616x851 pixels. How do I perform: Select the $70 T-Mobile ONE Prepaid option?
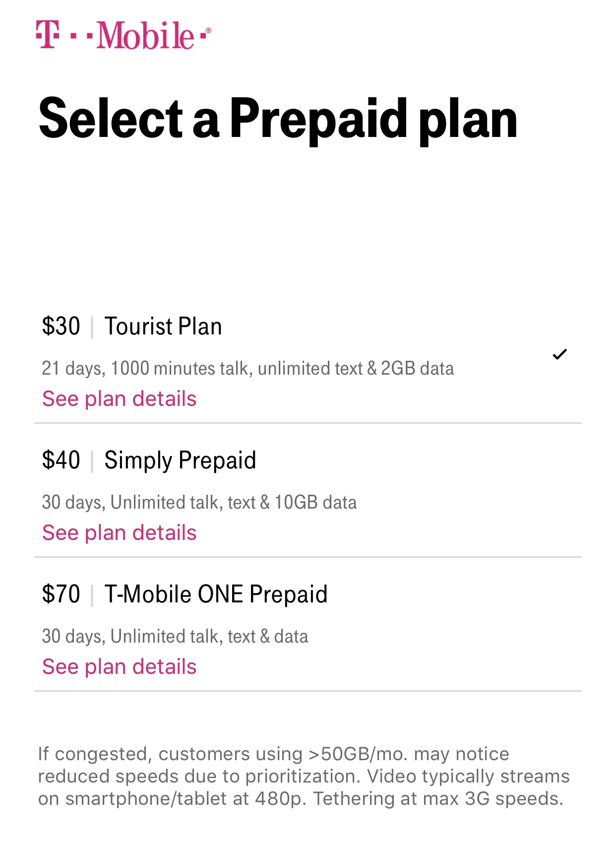308,624
